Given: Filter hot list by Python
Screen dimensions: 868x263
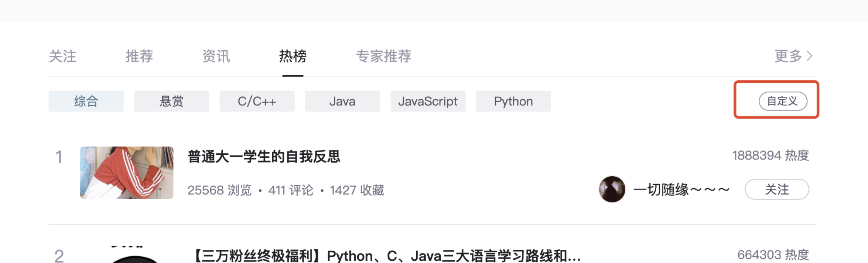Looking at the screenshot, I should point(513,101).
